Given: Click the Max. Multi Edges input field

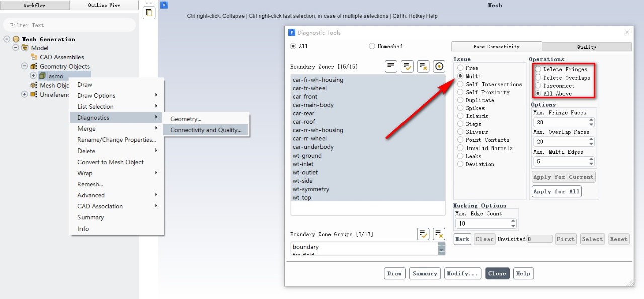Looking at the screenshot, I should click(560, 162).
